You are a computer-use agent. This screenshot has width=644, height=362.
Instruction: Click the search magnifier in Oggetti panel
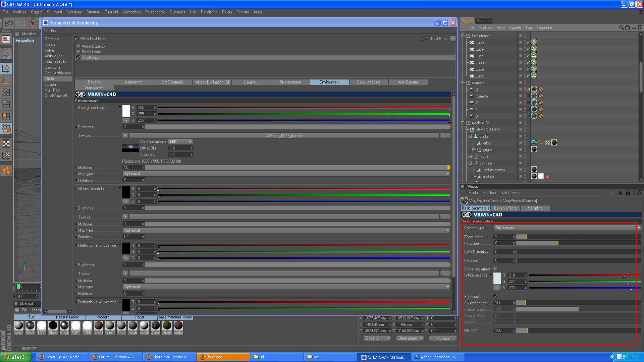pyautogui.click(x=621, y=27)
